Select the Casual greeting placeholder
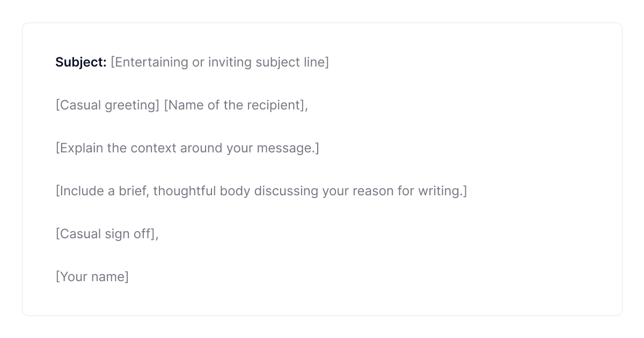Screen dimensions: 644x338 click(107, 105)
